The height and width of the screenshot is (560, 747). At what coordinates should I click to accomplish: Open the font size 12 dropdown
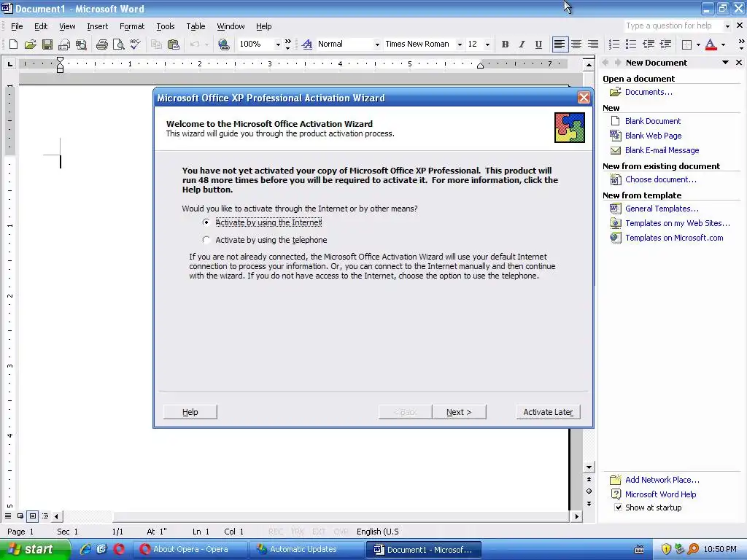click(487, 44)
